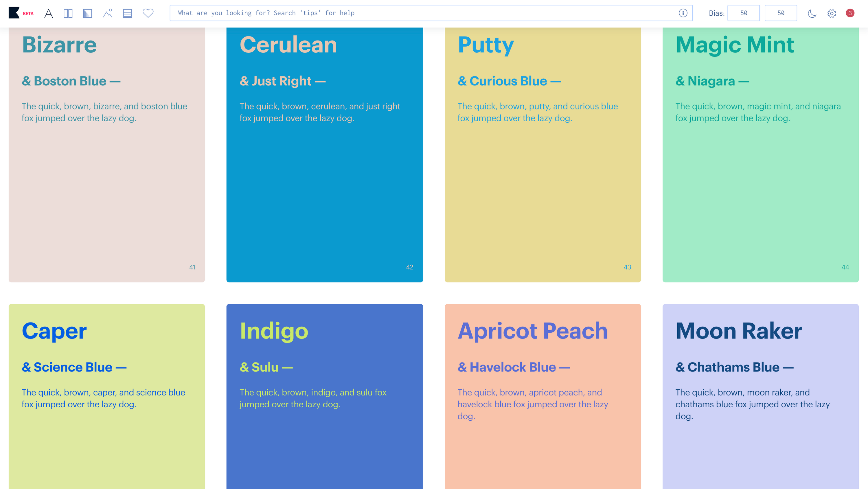868x489 pixels.
Task: Click card number 41
Action: point(192,267)
